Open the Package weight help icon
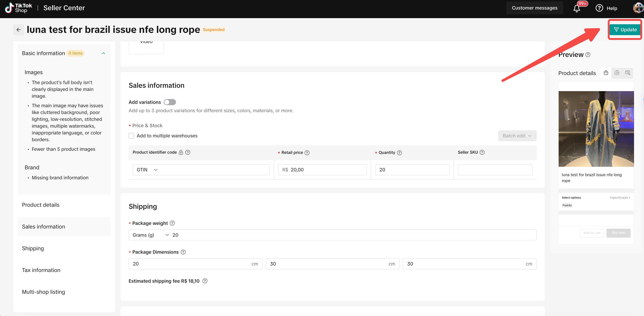The height and width of the screenshot is (316, 644). [172, 223]
